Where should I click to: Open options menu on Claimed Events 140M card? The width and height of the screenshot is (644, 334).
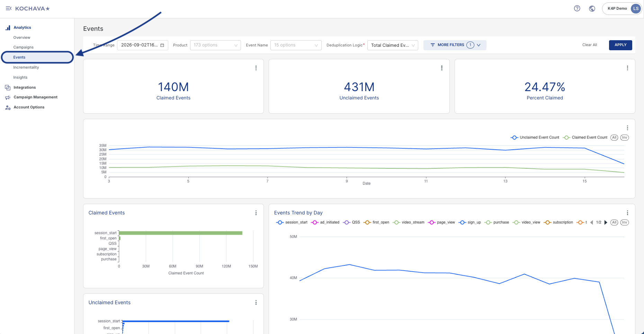tap(256, 68)
